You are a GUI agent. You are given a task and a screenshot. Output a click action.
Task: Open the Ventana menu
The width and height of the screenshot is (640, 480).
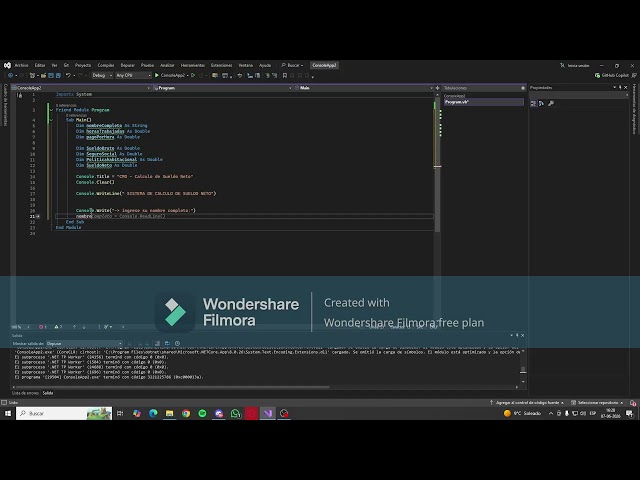click(x=245, y=65)
